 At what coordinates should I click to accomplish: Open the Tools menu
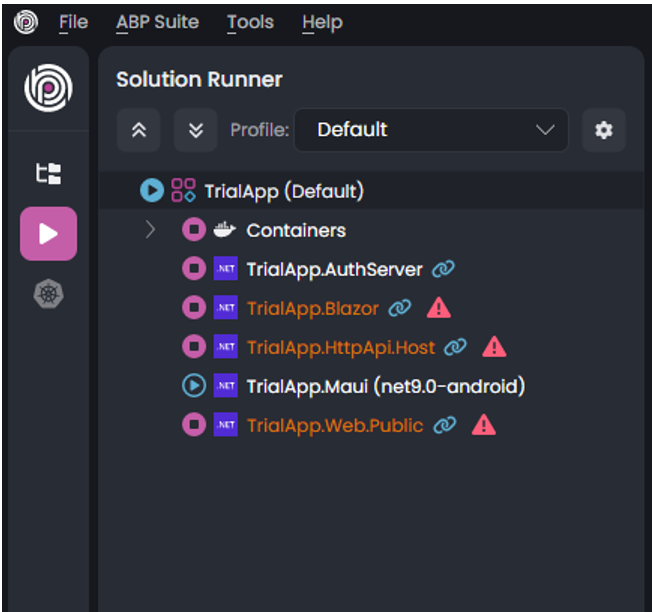(x=250, y=22)
